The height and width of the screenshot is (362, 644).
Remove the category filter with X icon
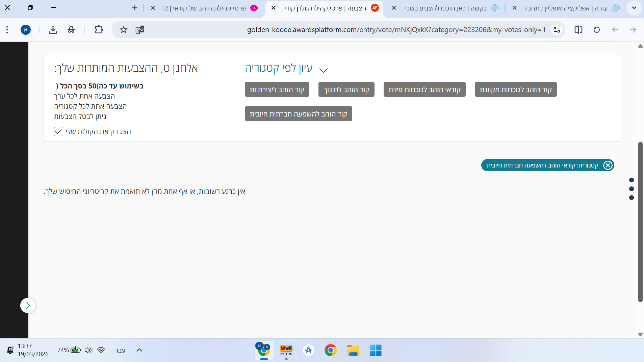click(x=608, y=165)
